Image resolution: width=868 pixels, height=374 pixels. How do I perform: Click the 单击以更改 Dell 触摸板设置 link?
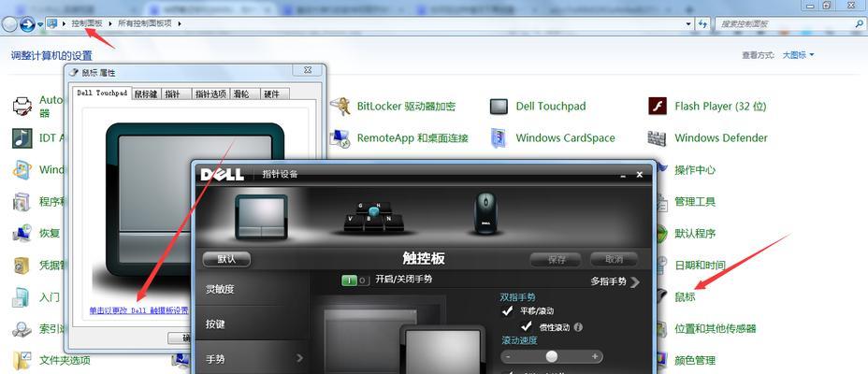click(x=139, y=310)
